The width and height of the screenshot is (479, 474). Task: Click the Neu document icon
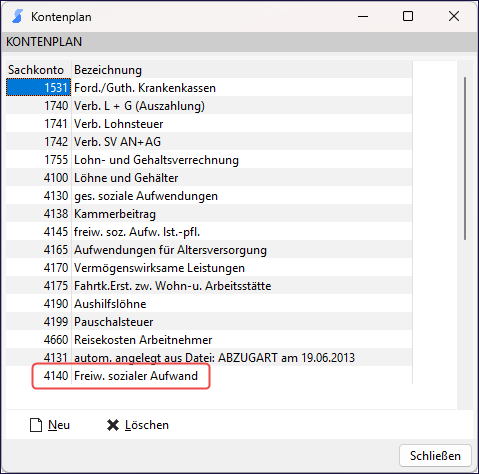click(x=36, y=425)
